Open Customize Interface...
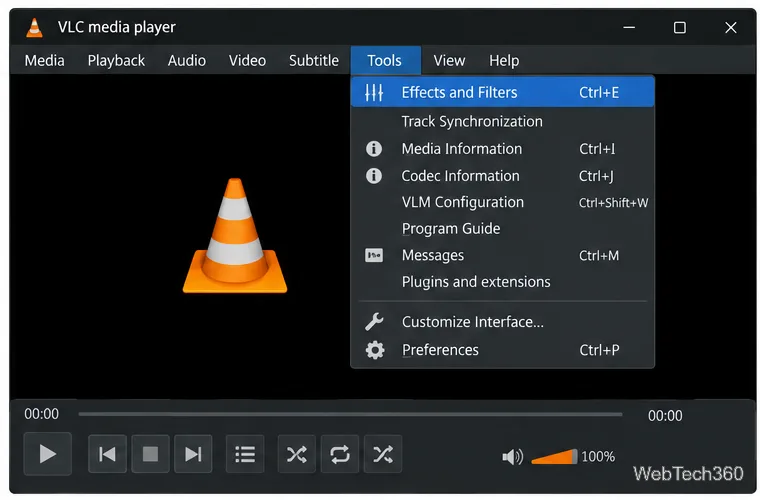760x500 pixels. pos(503,322)
